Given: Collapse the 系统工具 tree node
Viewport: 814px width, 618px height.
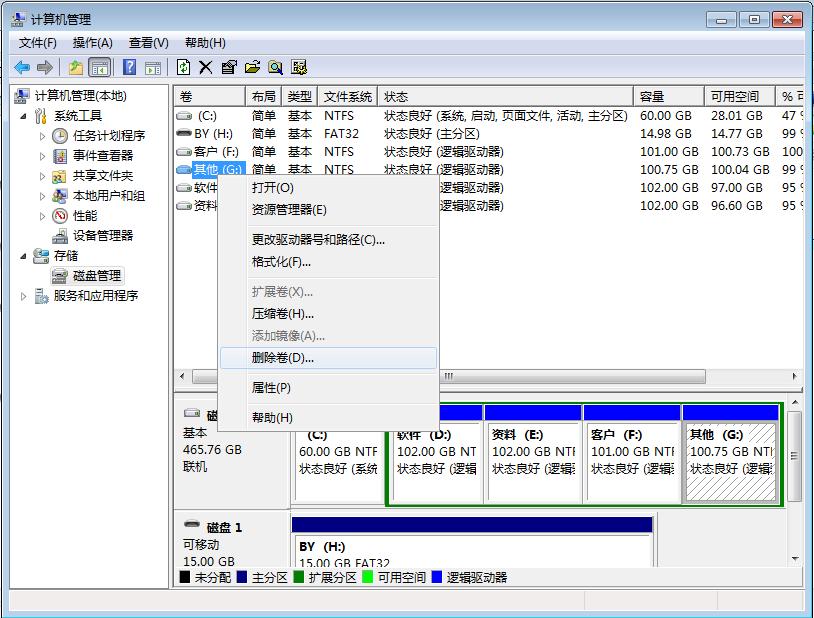Looking at the screenshot, I should [x=23, y=116].
